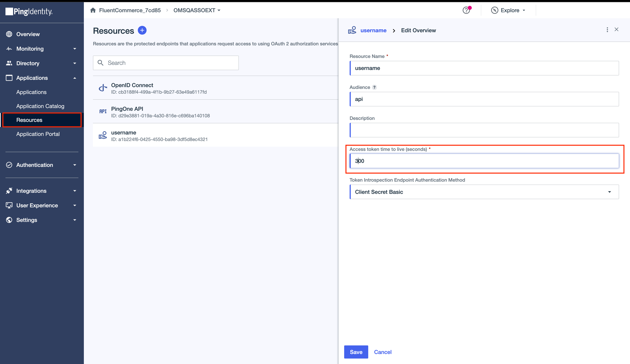Click the home icon in breadcrumb
630x364 pixels.
(x=93, y=10)
